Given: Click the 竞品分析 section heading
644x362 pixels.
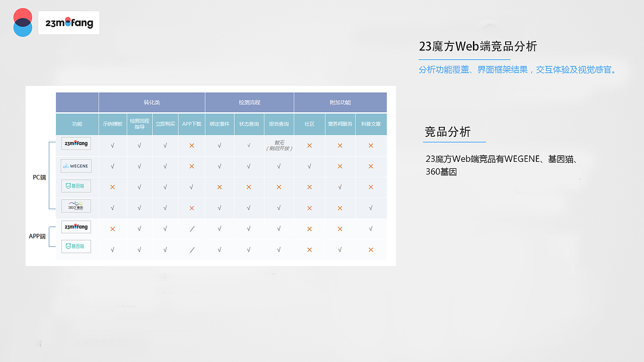Looking at the screenshot, I should [448, 132].
